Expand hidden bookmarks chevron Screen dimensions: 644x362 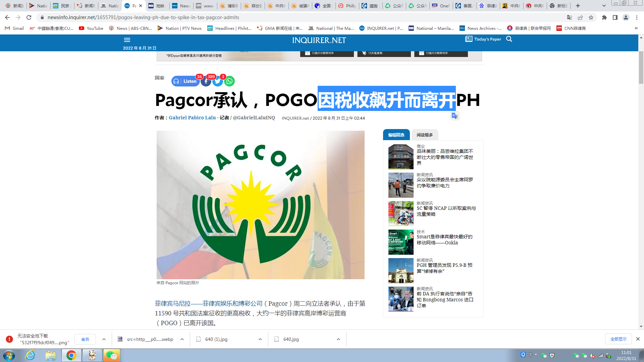(x=636, y=28)
